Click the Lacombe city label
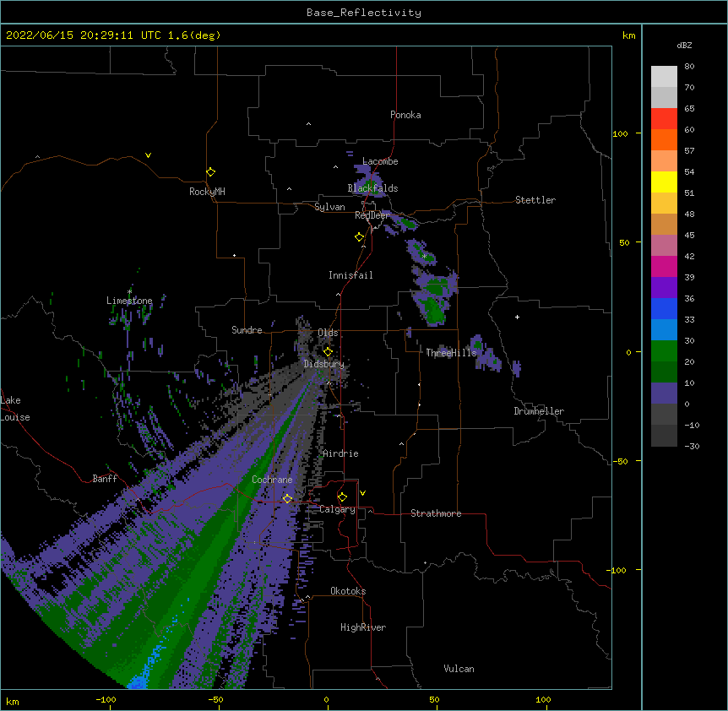 pos(380,161)
